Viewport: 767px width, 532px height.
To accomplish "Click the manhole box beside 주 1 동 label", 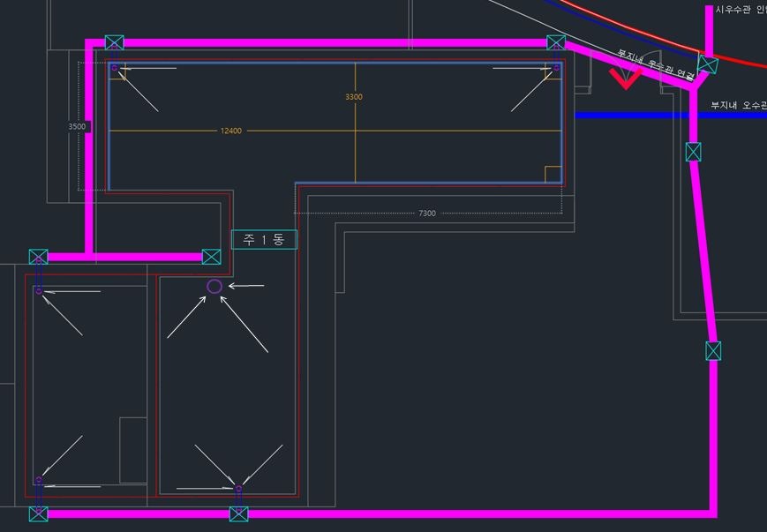I will tap(211, 257).
